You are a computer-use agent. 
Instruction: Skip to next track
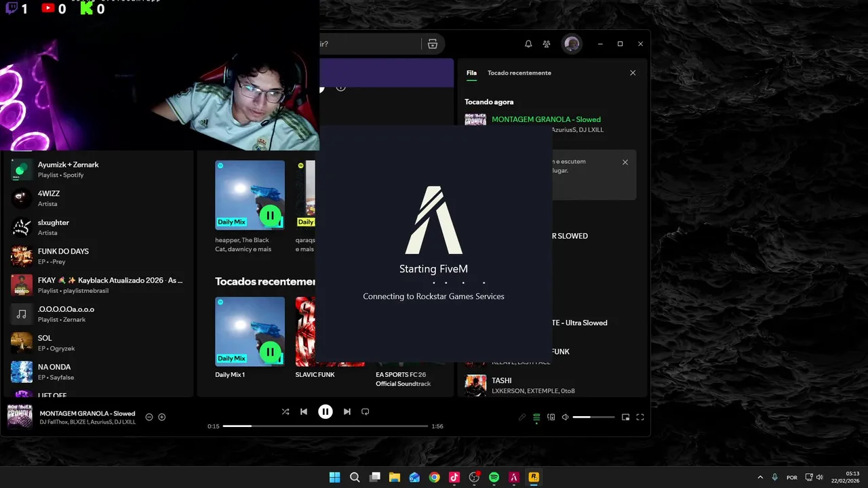(347, 411)
